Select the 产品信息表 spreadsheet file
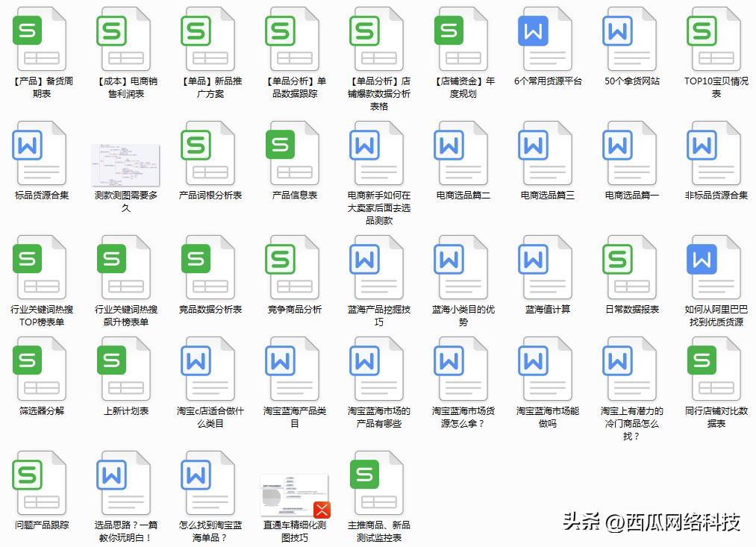Screen dimensions: 756x547 [x=294, y=154]
